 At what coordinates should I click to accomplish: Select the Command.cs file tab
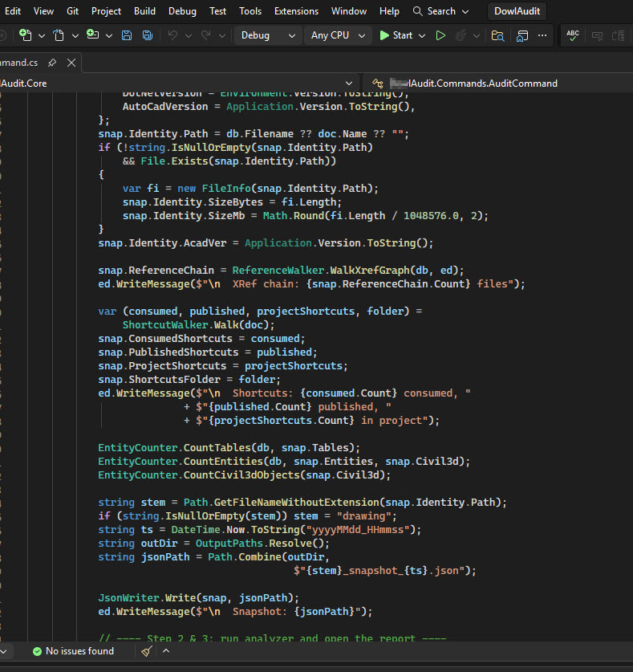click(x=18, y=63)
